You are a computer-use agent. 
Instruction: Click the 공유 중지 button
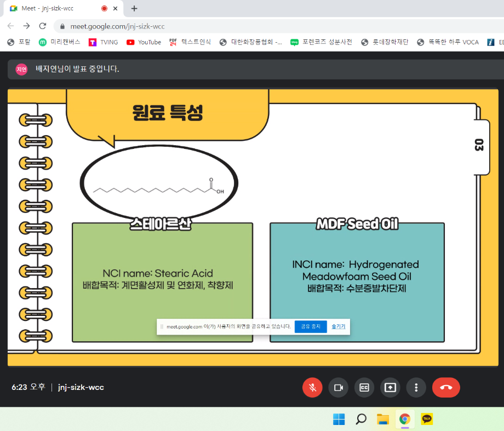click(x=311, y=326)
